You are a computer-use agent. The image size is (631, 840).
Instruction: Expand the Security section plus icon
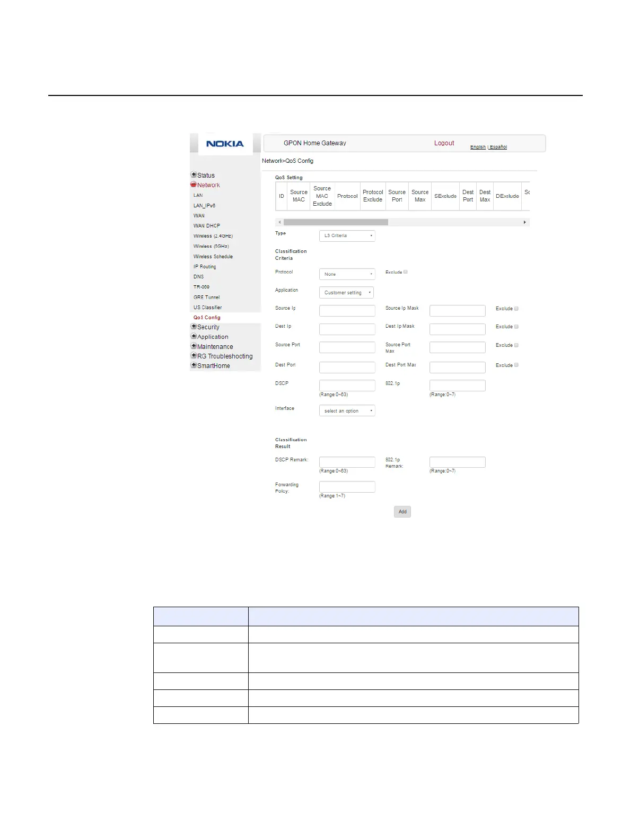click(194, 327)
